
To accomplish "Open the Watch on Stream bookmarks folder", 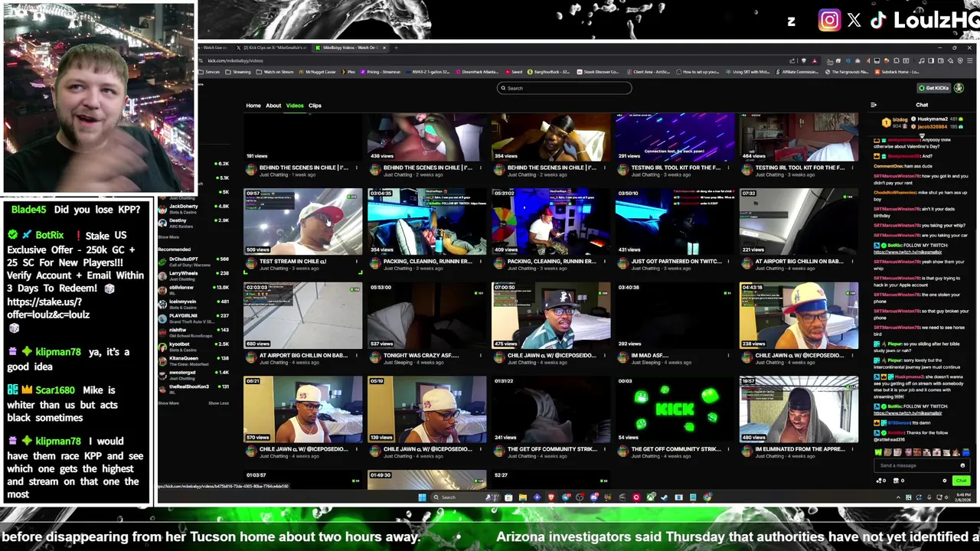I will 274,72.
